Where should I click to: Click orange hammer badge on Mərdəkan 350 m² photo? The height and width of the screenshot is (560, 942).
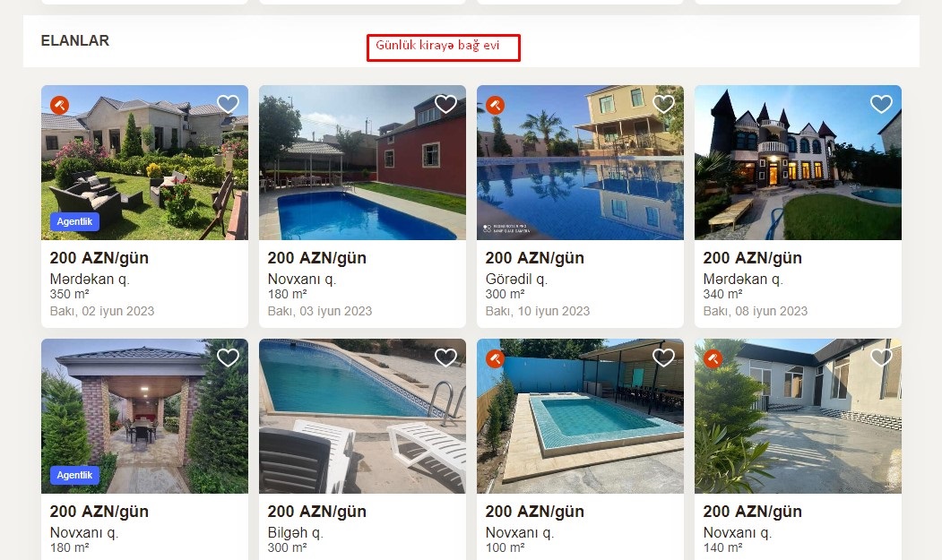59,105
